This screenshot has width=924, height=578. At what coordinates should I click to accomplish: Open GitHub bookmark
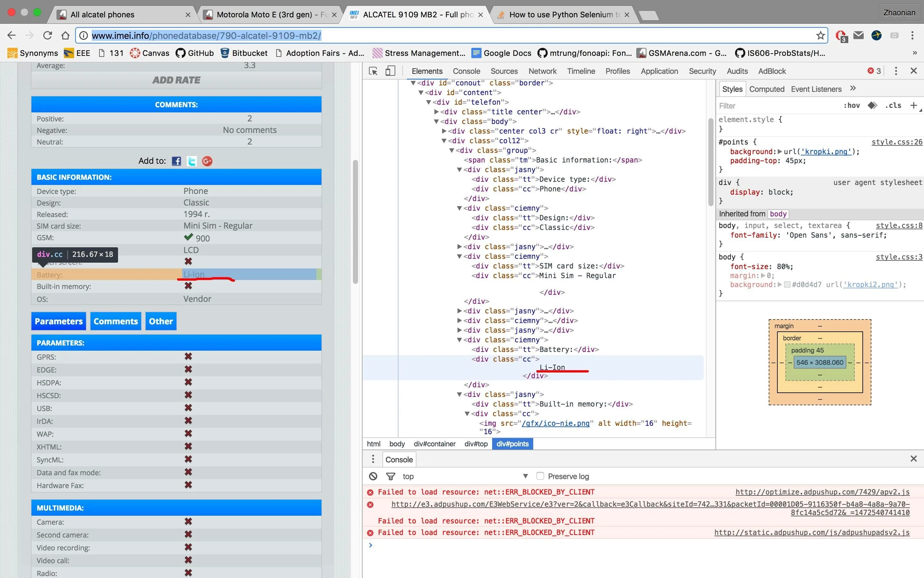195,53
